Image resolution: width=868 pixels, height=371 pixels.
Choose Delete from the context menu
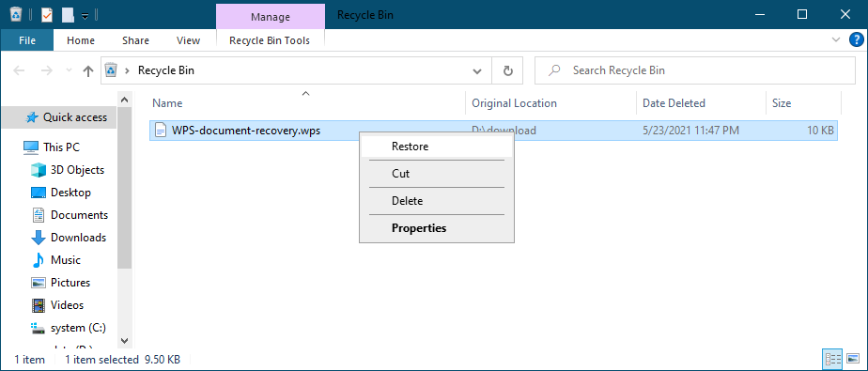click(436, 200)
